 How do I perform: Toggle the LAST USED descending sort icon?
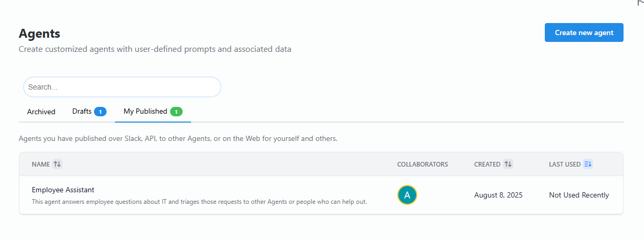coord(588,164)
